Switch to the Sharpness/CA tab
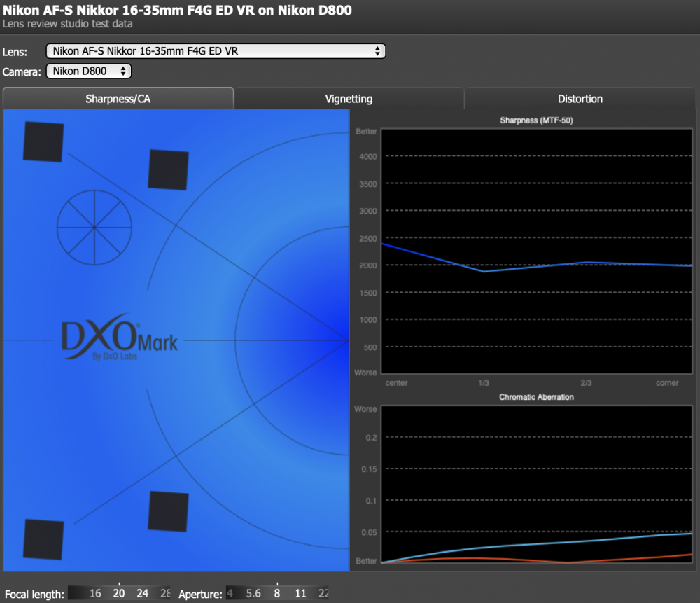This screenshot has width=700, height=603. pyautogui.click(x=118, y=99)
